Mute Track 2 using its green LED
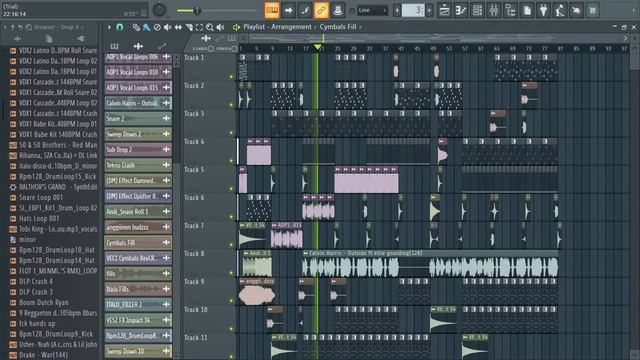 [x=231, y=104]
